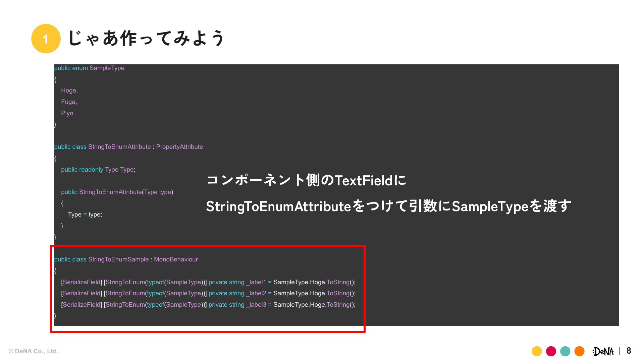The height and width of the screenshot is (362, 644).
Task: Click the Type = type; assignment line
Action: [85, 215]
